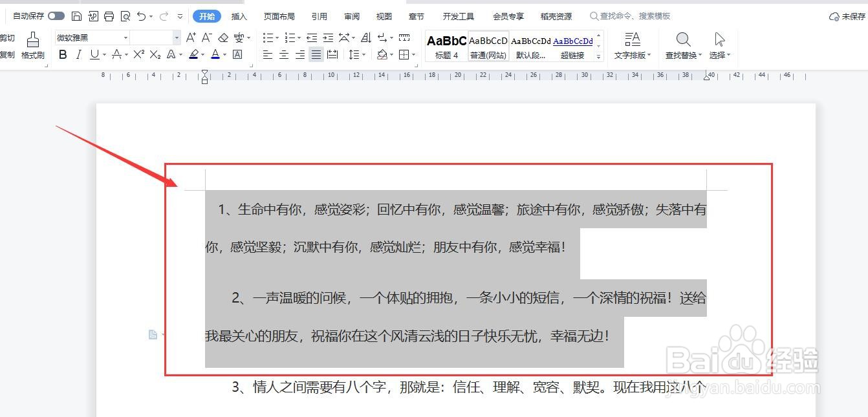Click the paragraph shading fill icon
Image resolution: width=868 pixels, height=417 pixels.
coord(382,55)
